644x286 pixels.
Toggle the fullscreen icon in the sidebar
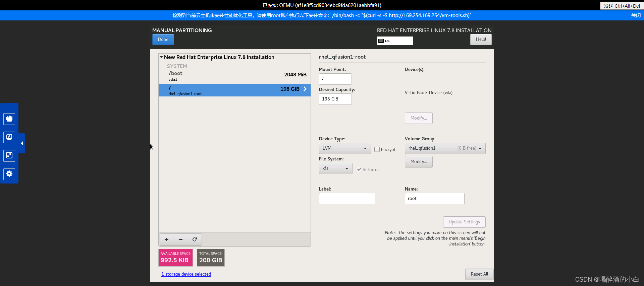tap(9, 155)
